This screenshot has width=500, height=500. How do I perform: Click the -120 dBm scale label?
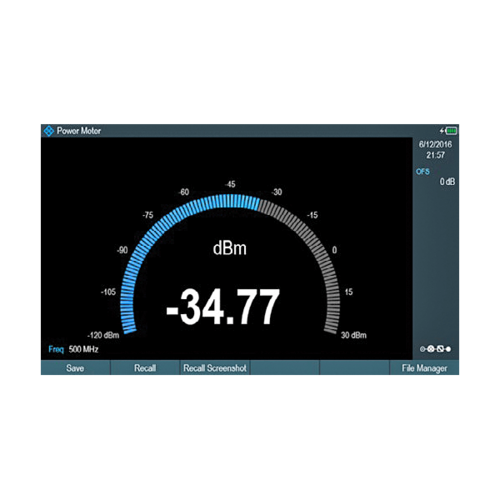coord(103,335)
